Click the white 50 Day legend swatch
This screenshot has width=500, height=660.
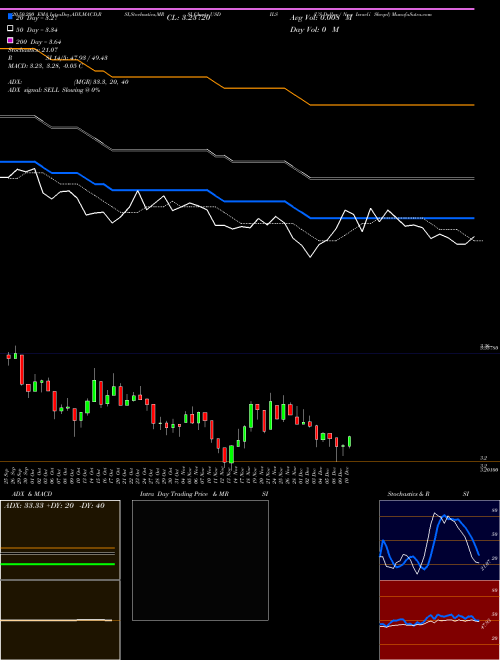click(10, 29)
